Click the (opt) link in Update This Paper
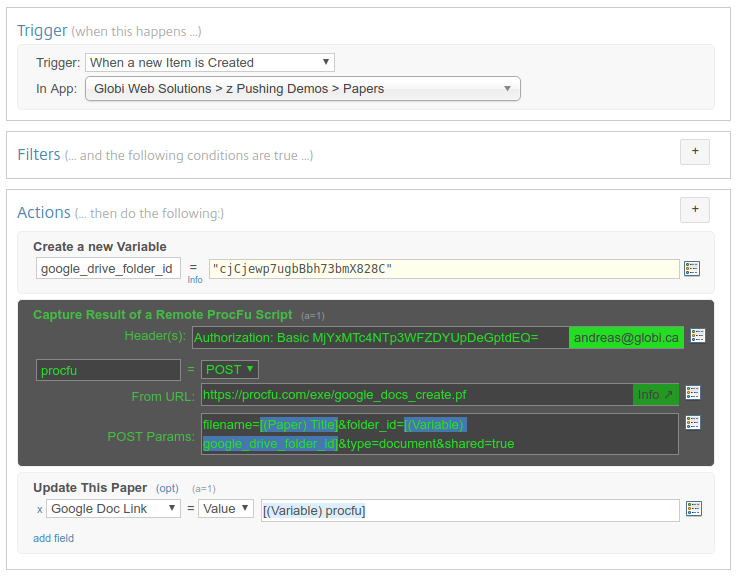738x576 pixels. click(x=167, y=488)
